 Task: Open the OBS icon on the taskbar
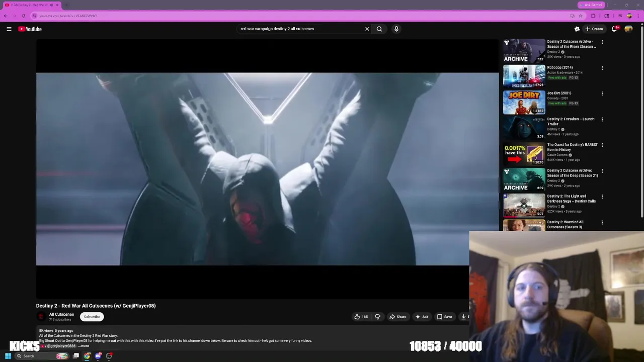point(109,356)
